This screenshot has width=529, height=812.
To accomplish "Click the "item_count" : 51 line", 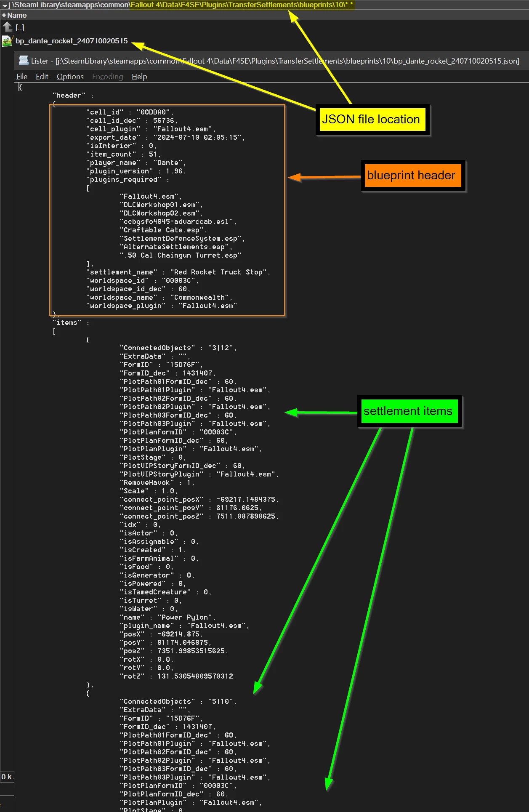I will tap(124, 154).
